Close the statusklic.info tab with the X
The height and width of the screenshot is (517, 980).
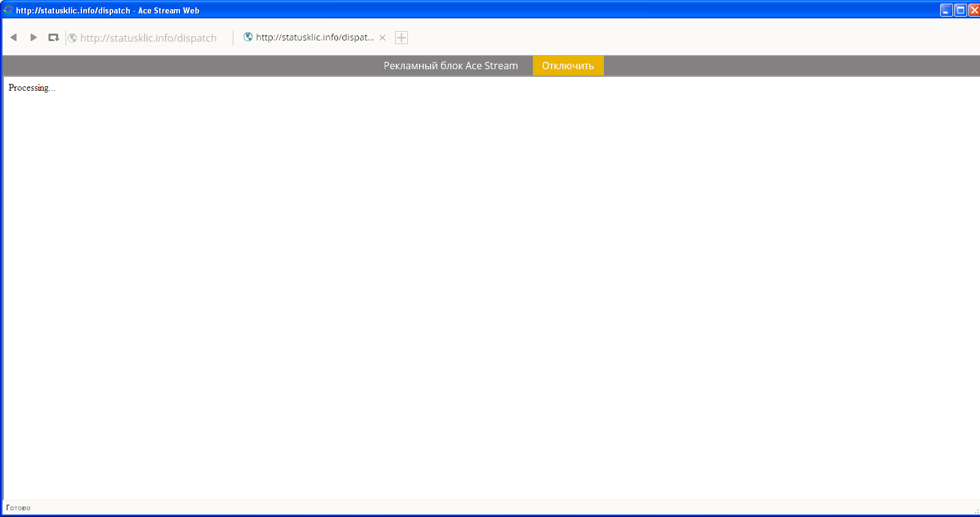pyautogui.click(x=382, y=37)
